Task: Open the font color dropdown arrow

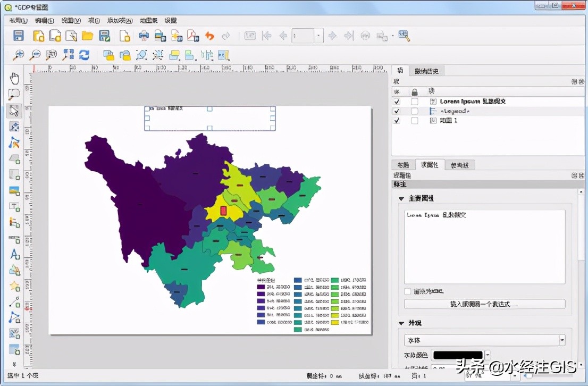Action: coord(488,355)
